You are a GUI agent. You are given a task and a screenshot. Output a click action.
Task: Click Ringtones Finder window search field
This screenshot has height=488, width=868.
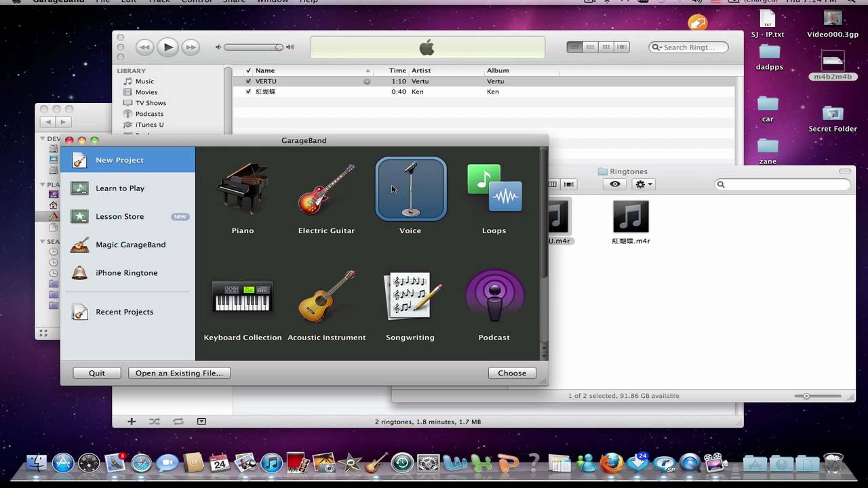point(783,184)
